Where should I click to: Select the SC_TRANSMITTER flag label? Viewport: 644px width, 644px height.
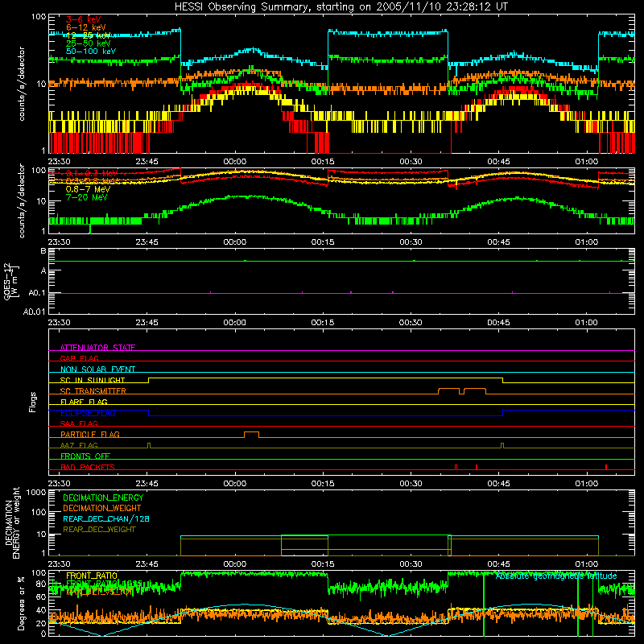(93, 391)
